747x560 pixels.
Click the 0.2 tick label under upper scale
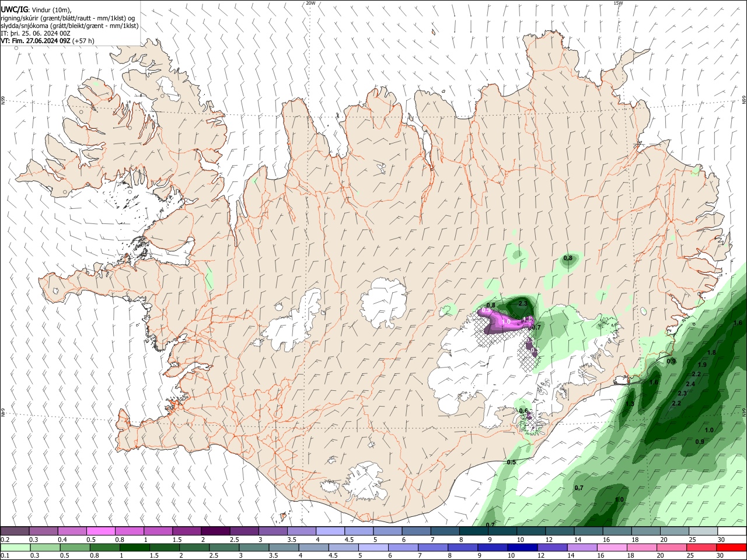5,540
